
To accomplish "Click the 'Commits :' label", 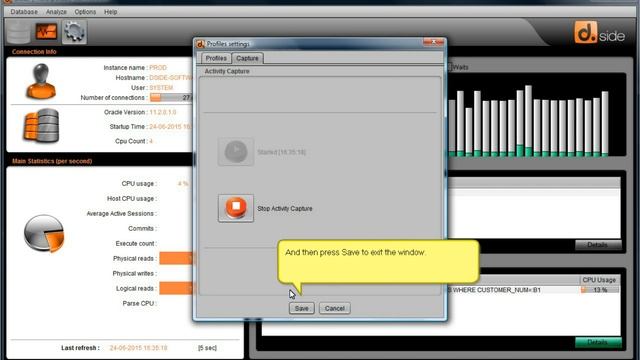I will 142,229.
